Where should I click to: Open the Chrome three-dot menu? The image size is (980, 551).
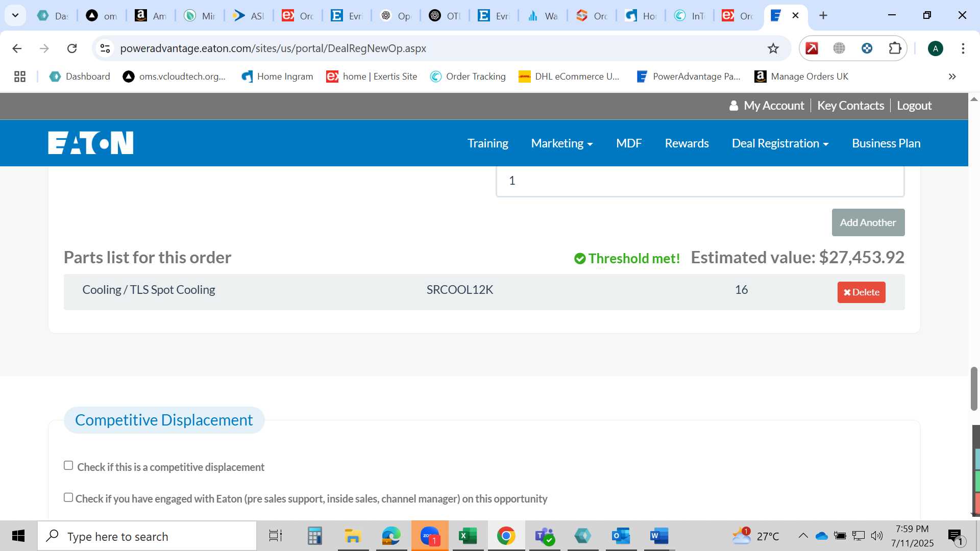963,48
